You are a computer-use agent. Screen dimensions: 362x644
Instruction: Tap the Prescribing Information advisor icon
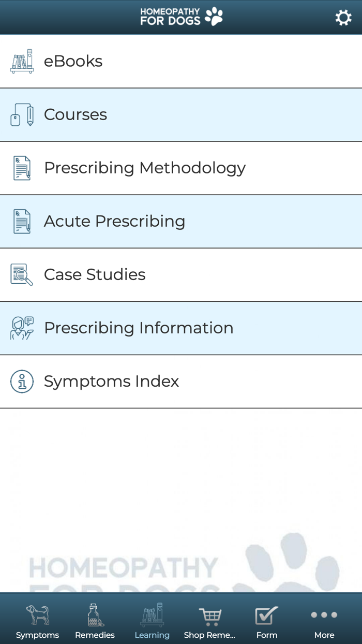tap(22, 328)
